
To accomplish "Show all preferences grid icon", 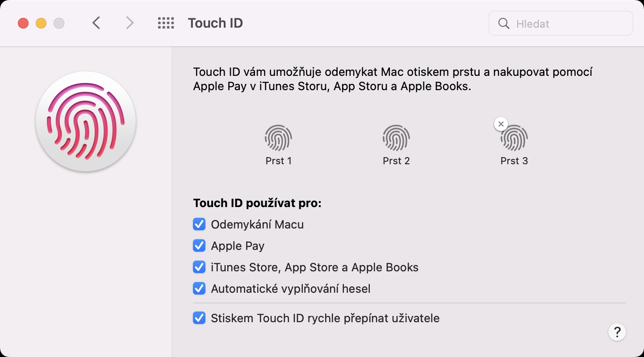I will (x=166, y=23).
